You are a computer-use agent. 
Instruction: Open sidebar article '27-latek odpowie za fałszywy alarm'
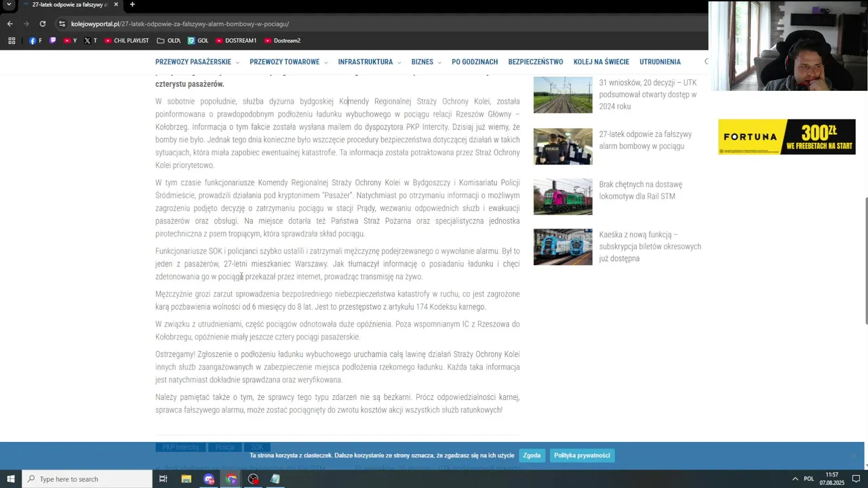(646, 140)
